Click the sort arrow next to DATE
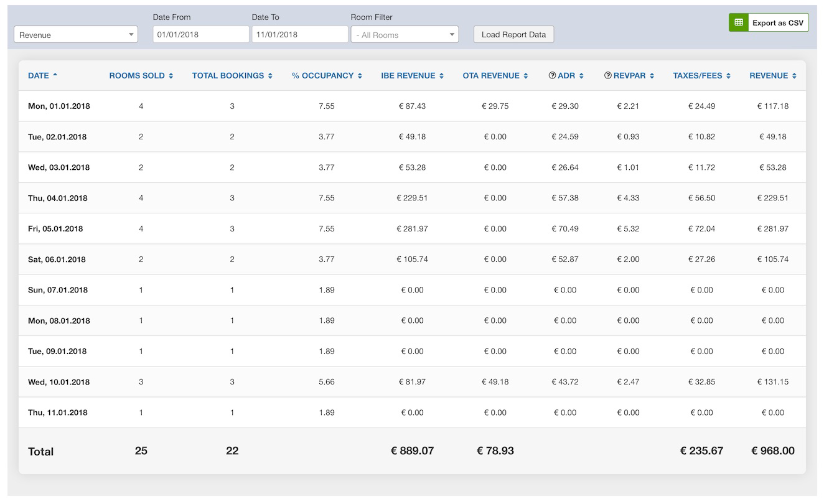The height and width of the screenshot is (504, 824). coord(55,75)
